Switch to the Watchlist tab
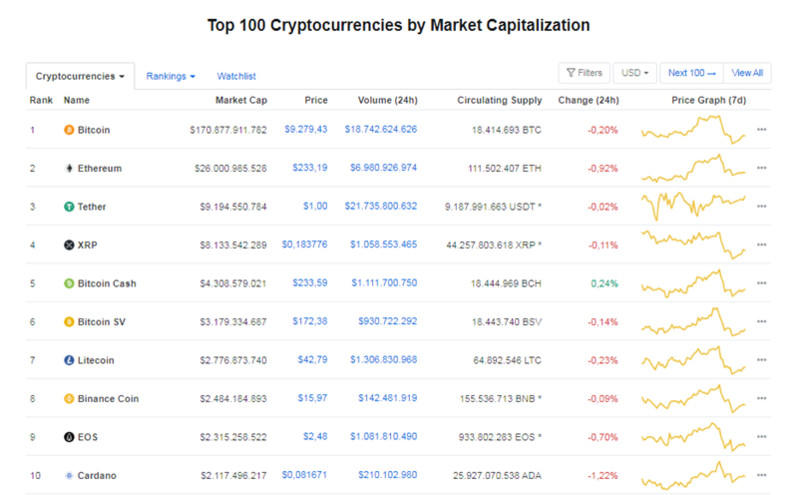 (x=236, y=76)
